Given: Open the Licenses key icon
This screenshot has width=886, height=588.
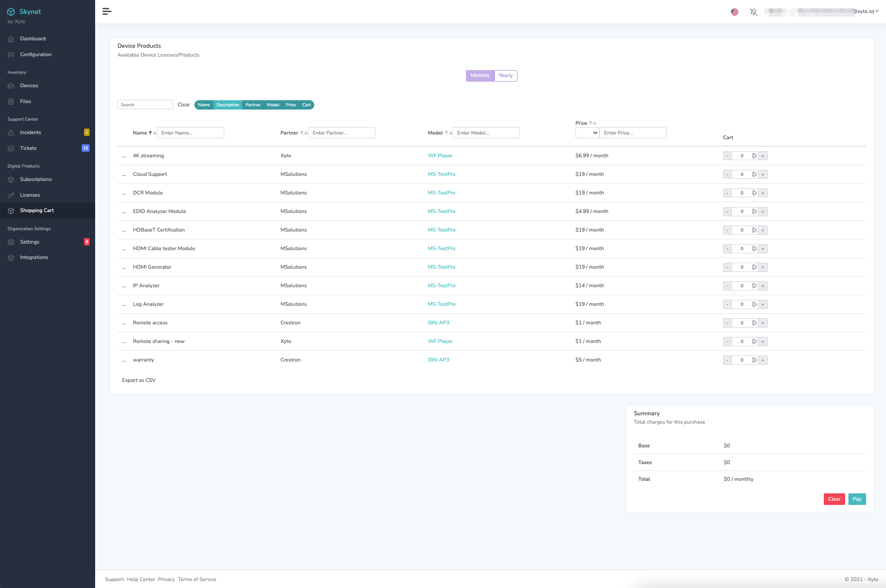Looking at the screenshot, I should tap(11, 195).
